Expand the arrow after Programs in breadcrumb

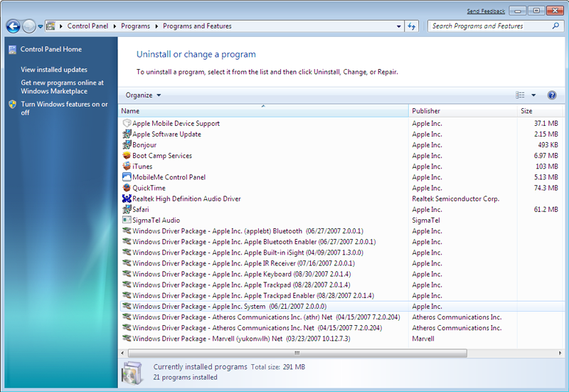(156, 26)
